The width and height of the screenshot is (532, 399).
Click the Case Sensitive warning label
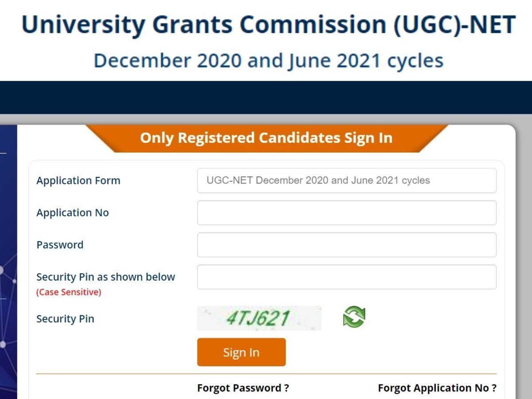tap(69, 292)
